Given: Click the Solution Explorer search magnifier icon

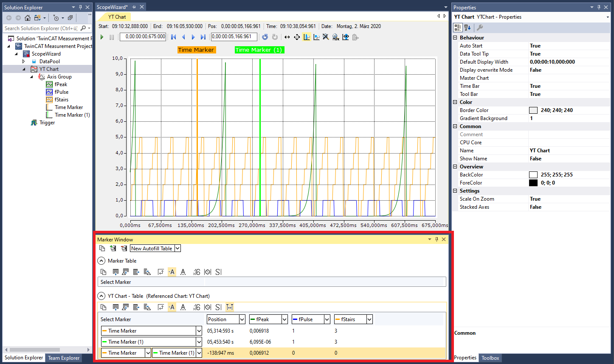Looking at the screenshot, I should 83,28.
